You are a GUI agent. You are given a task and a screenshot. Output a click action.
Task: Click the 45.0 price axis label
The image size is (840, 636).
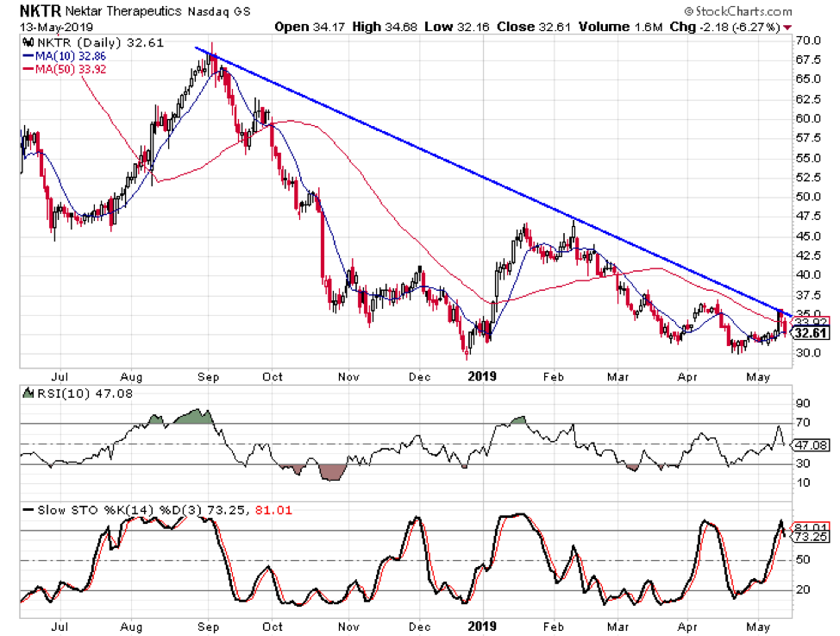click(x=808, y=236)
